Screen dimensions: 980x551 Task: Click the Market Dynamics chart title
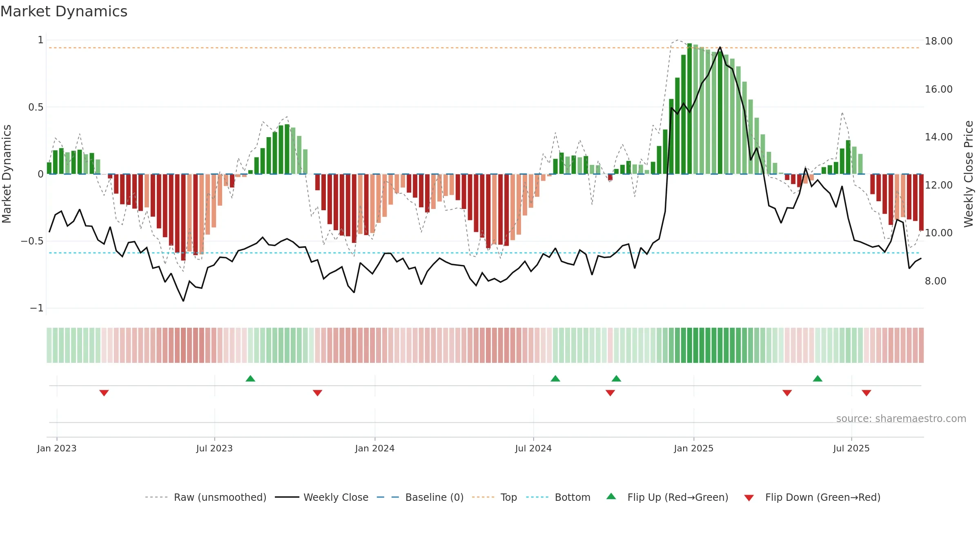[x=64, y=11]
